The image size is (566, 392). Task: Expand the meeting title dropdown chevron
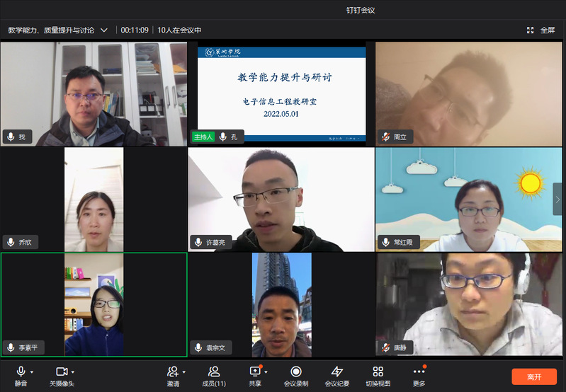click(104, 30)
